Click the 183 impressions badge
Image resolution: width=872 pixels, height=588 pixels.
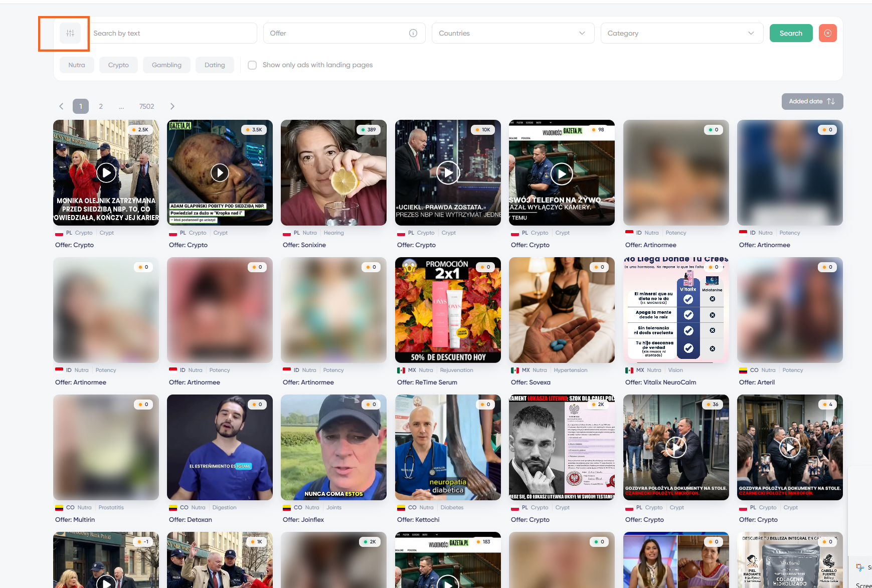click(x=483, y=542)
